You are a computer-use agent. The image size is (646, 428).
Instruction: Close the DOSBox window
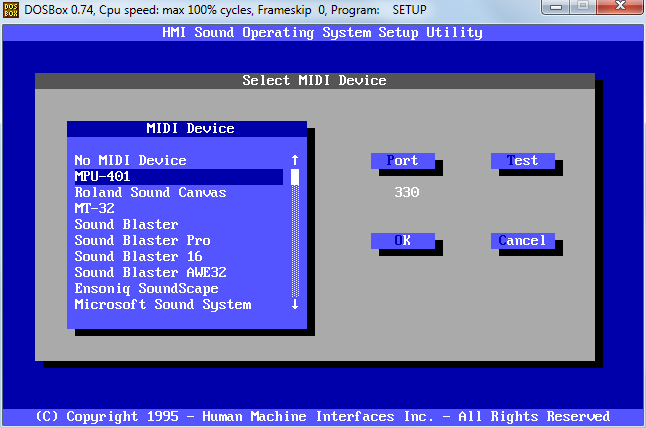(620, 7)
